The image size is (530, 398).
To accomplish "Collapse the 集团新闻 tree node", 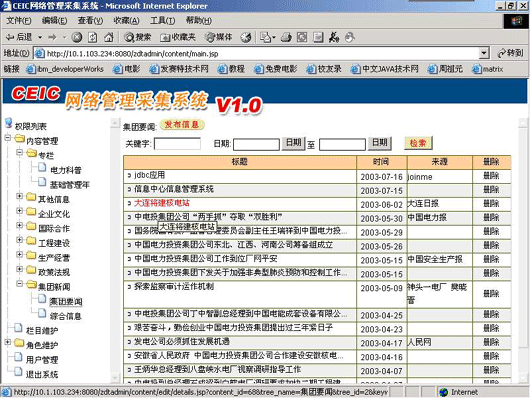I will 20,283.
